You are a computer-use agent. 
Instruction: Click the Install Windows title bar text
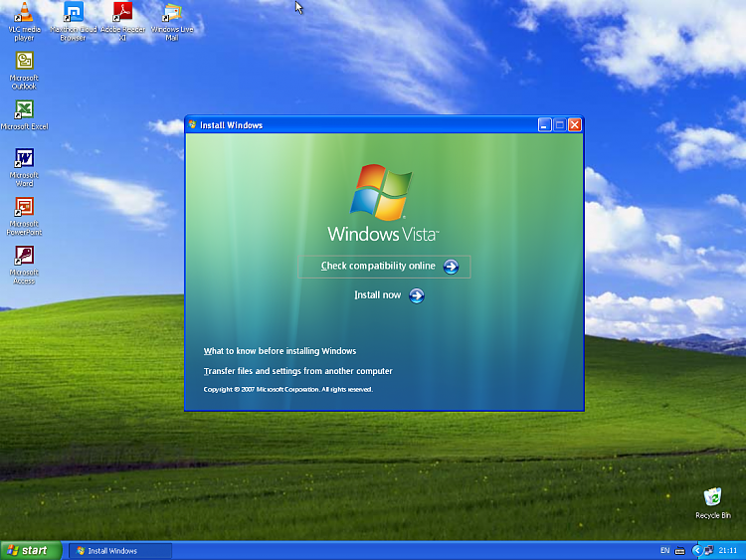(x=231, y=125)
